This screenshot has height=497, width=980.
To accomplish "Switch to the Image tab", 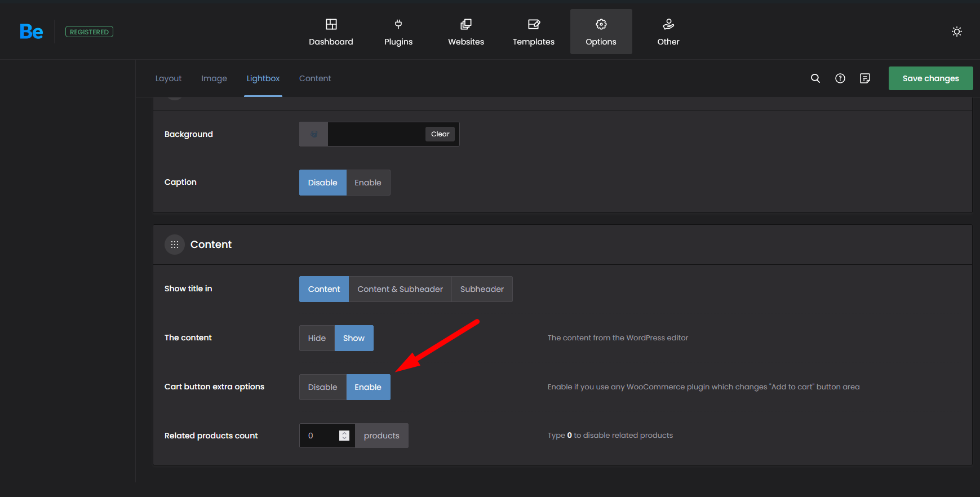I will point(214,78).
